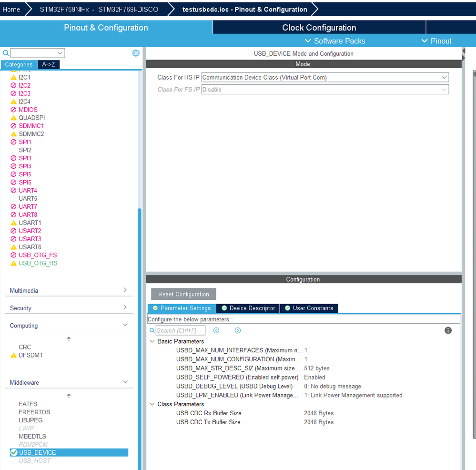Viewport: 476px width, 470px height.
Task: Collapse the Class Parameters group
Action: coord(152,404)
